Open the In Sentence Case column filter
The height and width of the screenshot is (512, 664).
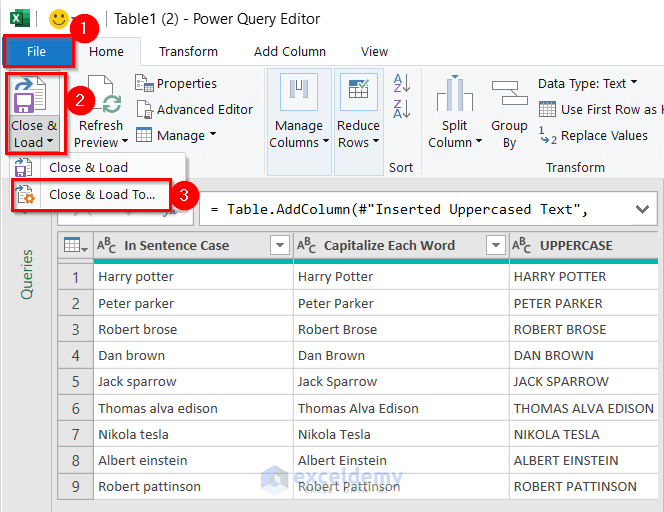[x=279, y=246]
